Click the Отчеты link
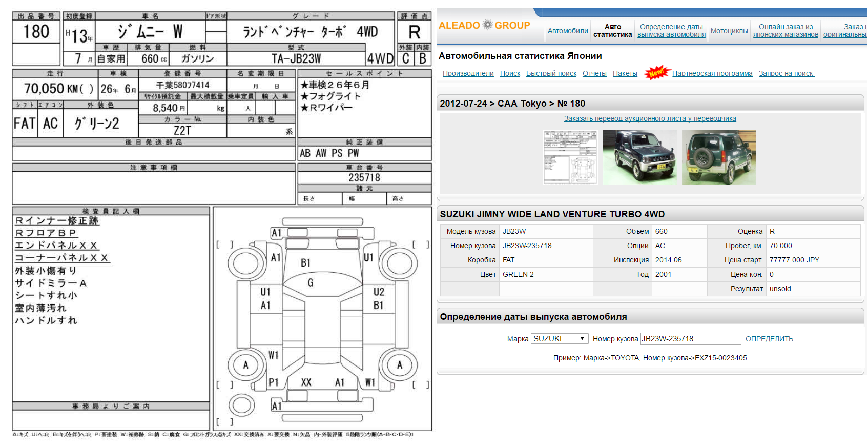 coord(594,74)
